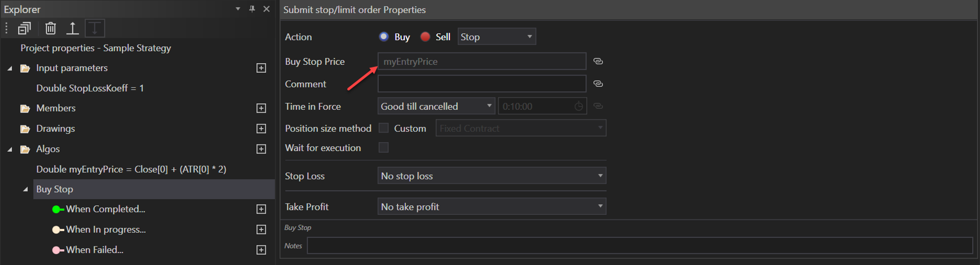Screen dimensions: 980x265
Task: Open the Stop order type dropdown
Action: [x=496, y=37]
